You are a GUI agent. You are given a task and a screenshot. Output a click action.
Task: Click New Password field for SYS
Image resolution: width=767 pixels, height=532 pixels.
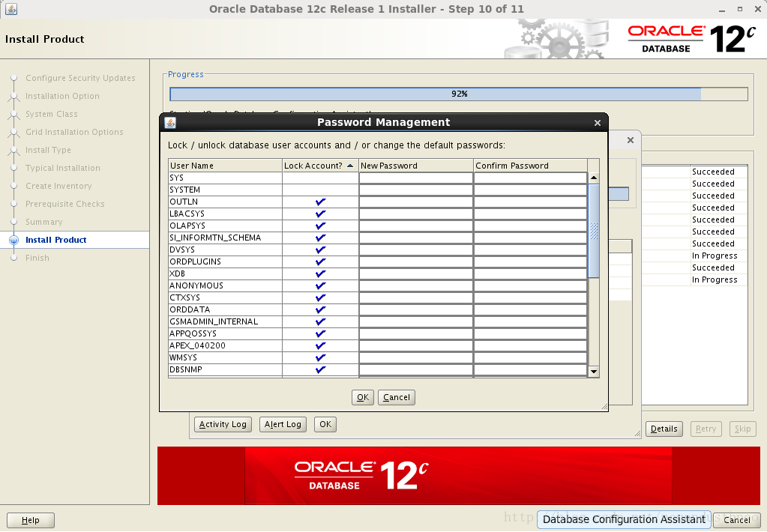[416, 178]
